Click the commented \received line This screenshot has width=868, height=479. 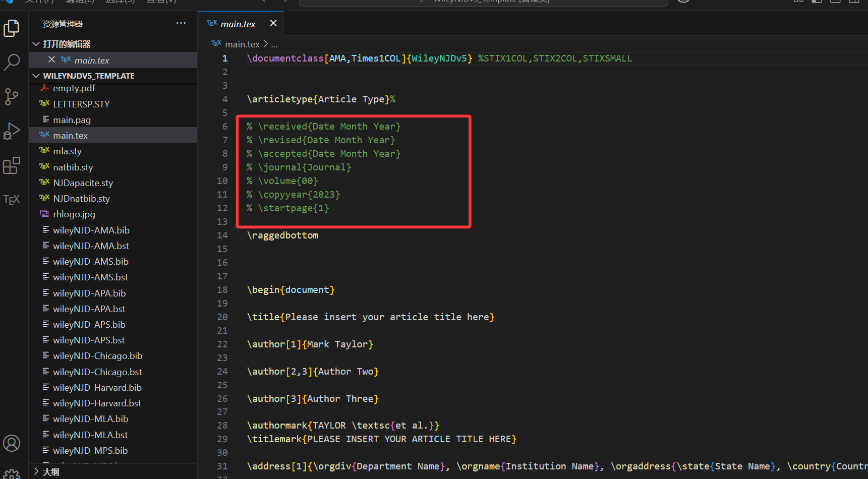point(324,127)
